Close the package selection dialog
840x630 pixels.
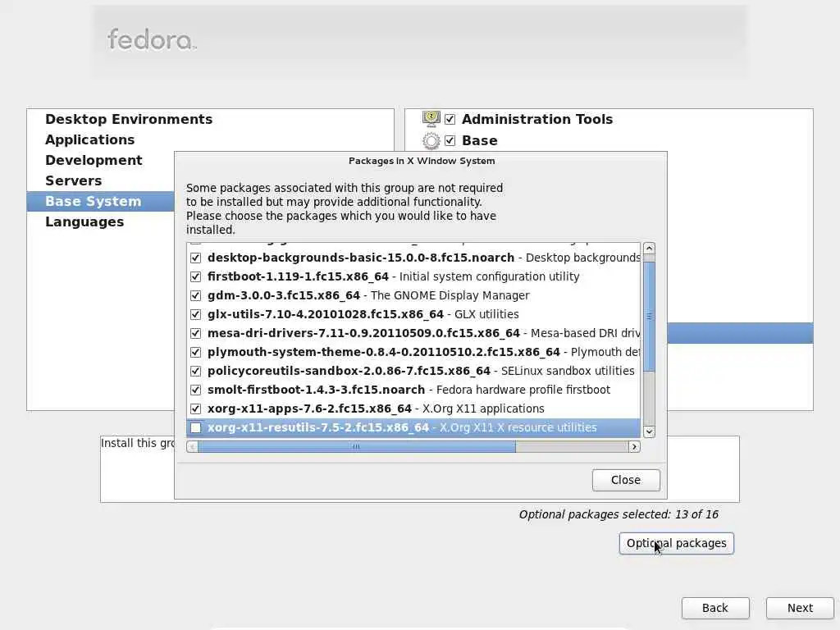pyautogui.click(x=626, y=480)
